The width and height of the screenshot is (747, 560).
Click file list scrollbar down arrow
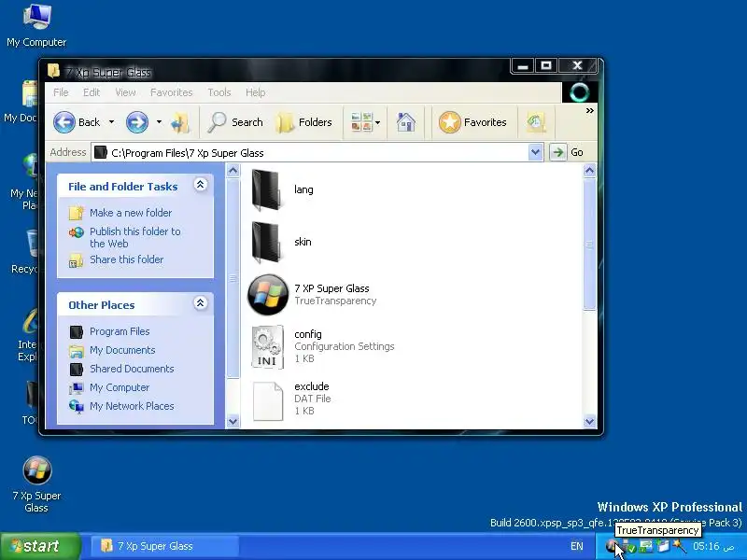pos(589,421)
